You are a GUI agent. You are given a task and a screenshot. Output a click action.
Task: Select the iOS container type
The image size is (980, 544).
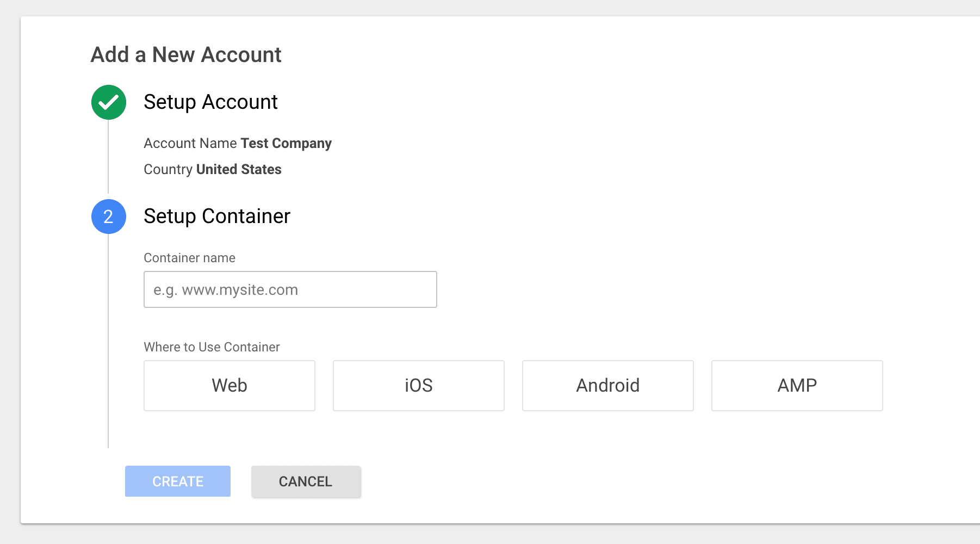click(418, 385)
